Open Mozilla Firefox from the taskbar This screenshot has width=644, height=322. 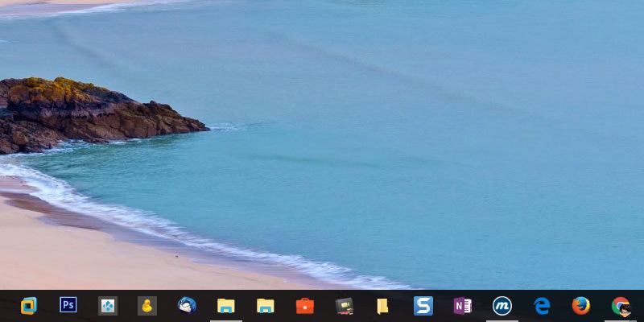(x=580, y=306)
